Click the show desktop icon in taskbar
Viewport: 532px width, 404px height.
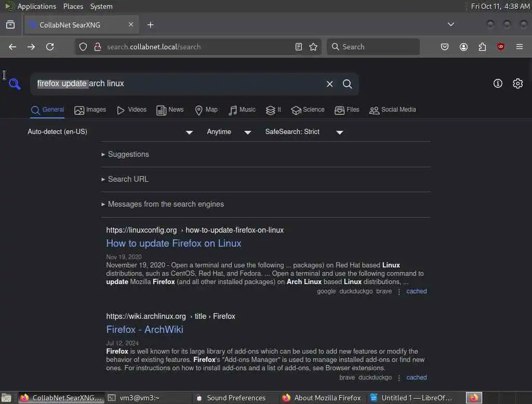click(6, 398)
